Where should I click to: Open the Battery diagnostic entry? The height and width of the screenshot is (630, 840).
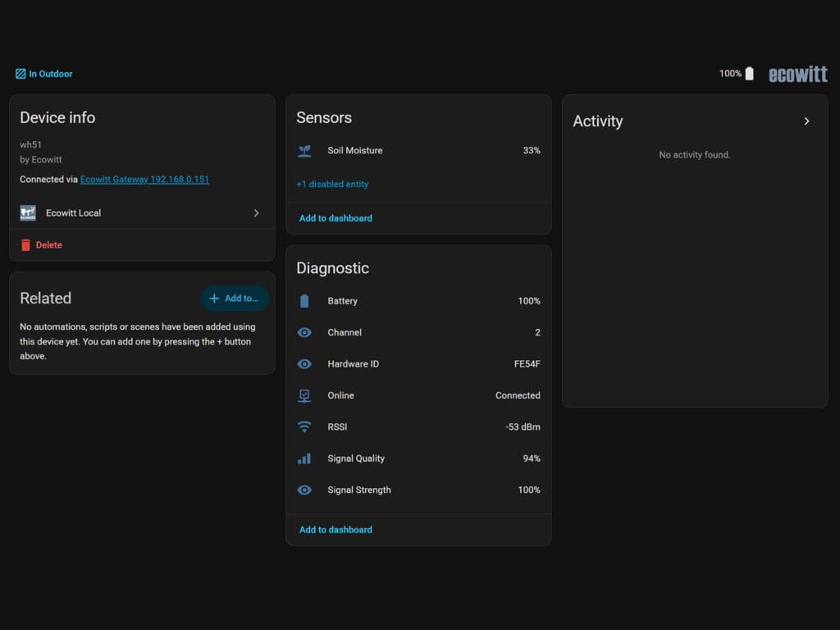[x=418, y=301]
